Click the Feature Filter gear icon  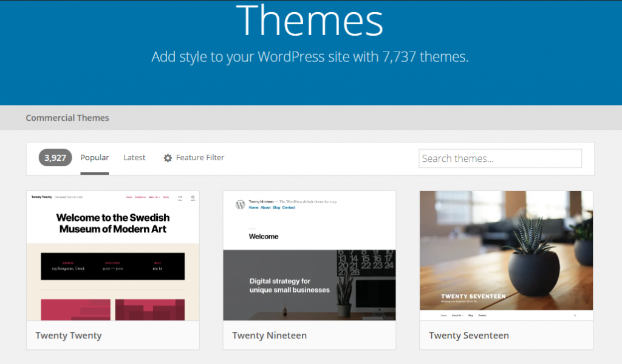(168, 158)
